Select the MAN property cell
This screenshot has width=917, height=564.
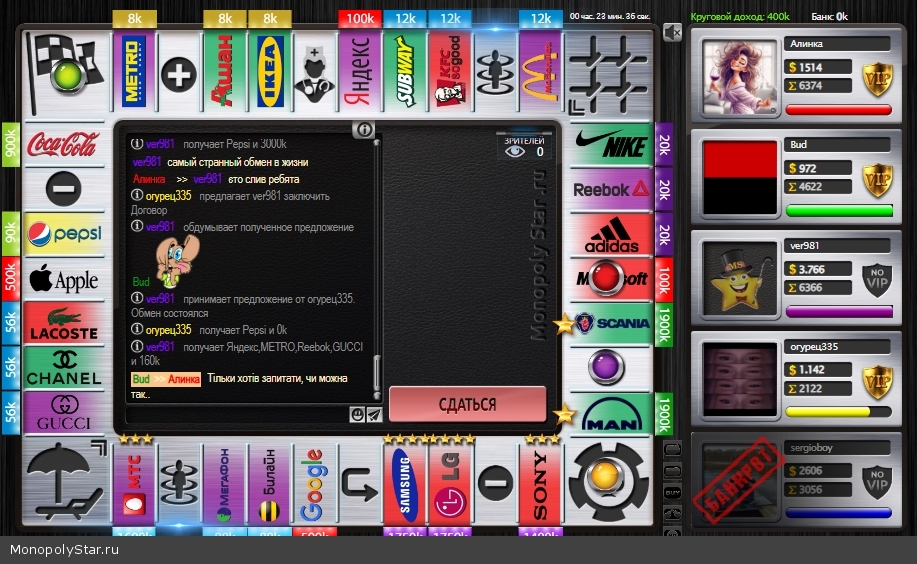pyautogui.click(x=611, y=414)
